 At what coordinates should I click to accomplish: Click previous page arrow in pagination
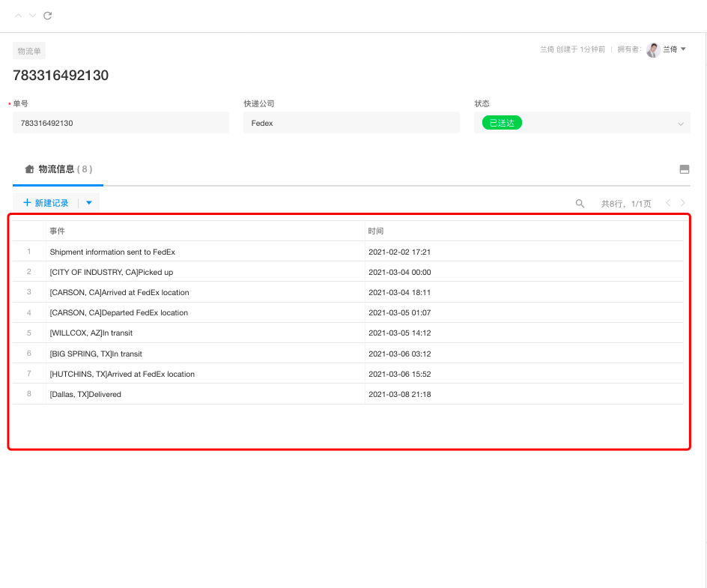click(668, 203)
